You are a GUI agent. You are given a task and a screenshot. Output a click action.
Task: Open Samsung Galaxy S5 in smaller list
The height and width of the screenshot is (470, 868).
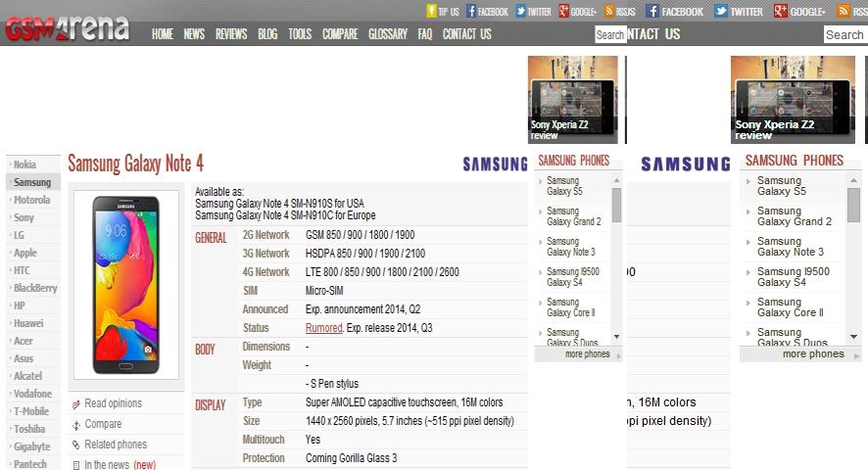(x=564, y=186)
